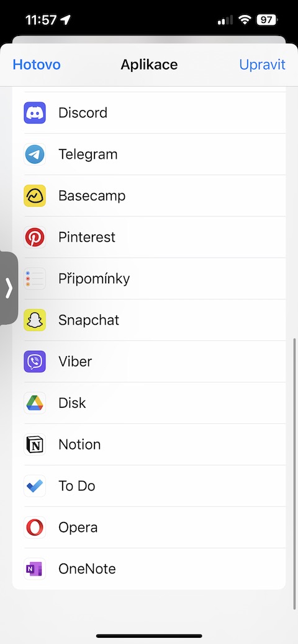Screen dimensions: 298x644
Task: Tap the yellow Basecamp icon
Action: coord(35,196)
